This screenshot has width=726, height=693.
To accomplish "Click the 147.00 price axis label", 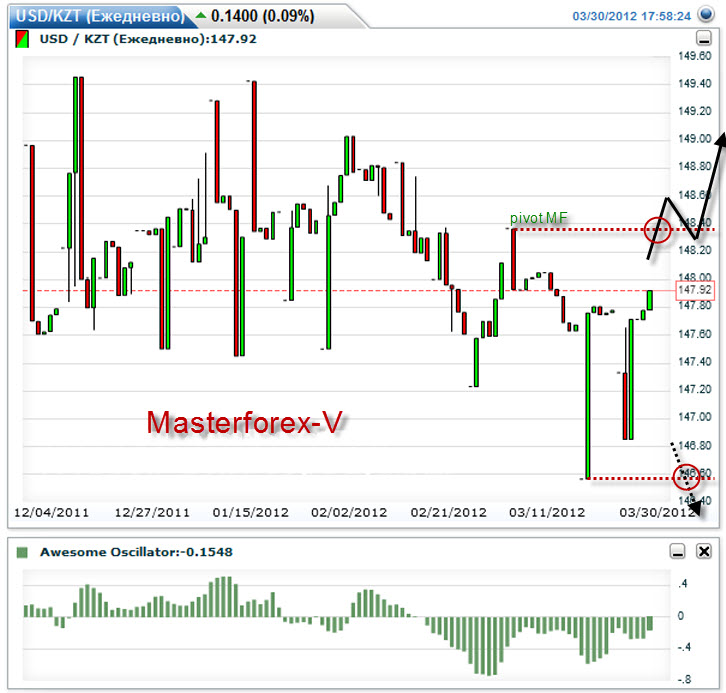I will 695,417.
